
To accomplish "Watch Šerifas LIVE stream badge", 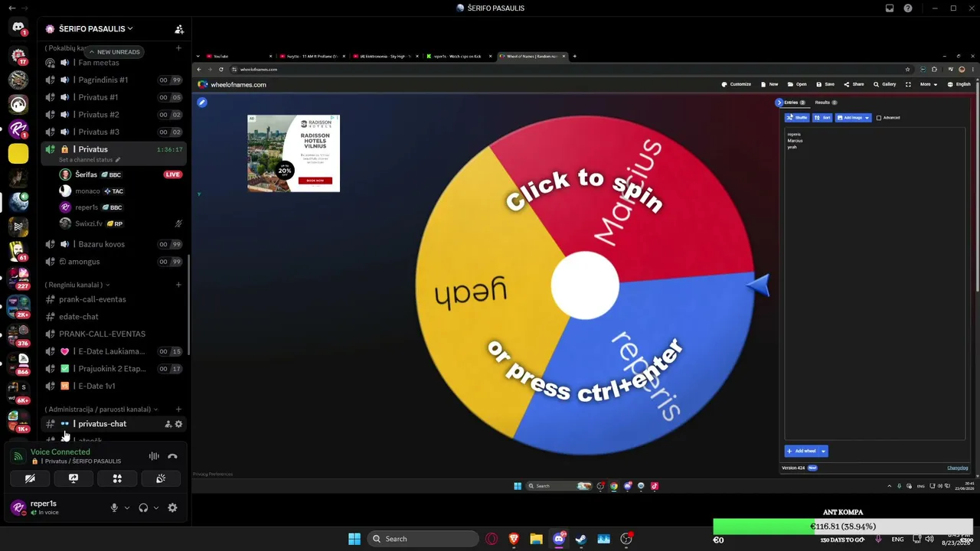I will coord(173,174).
